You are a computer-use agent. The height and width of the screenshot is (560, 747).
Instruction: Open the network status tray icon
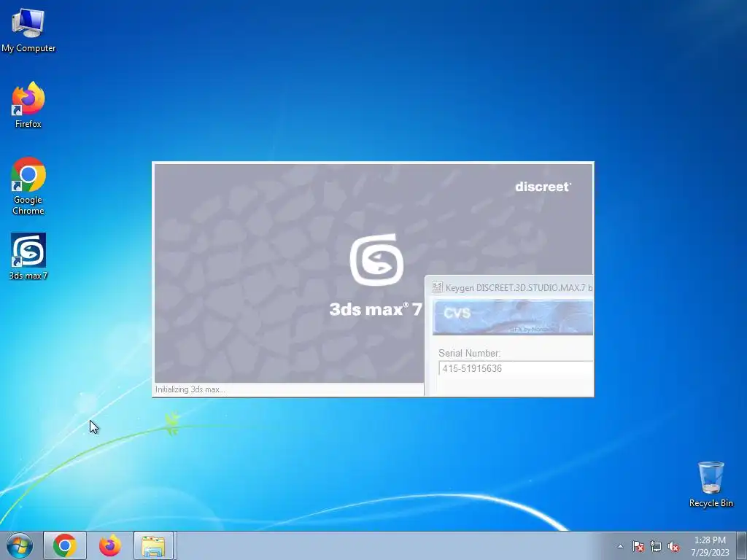pos(656,546)
